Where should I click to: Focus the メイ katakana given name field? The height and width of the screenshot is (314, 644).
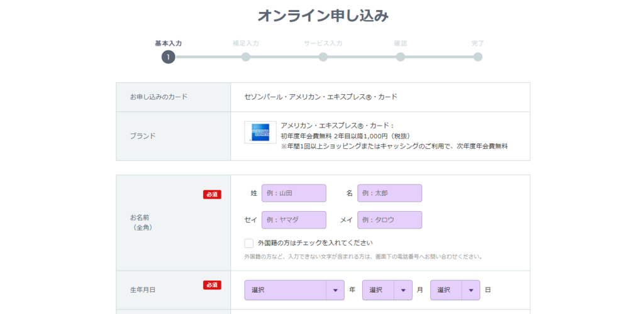point(390,220)
